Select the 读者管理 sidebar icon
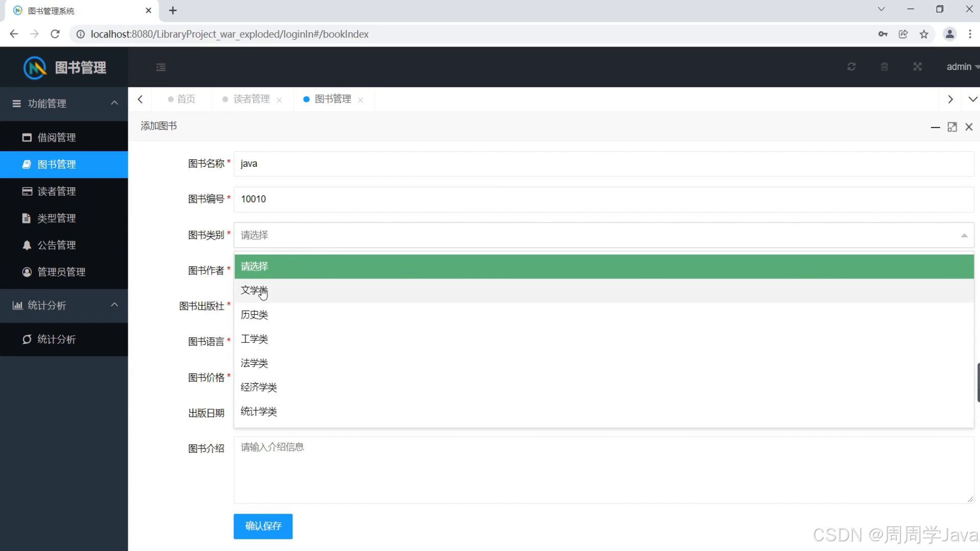 (x=27, y=191)
